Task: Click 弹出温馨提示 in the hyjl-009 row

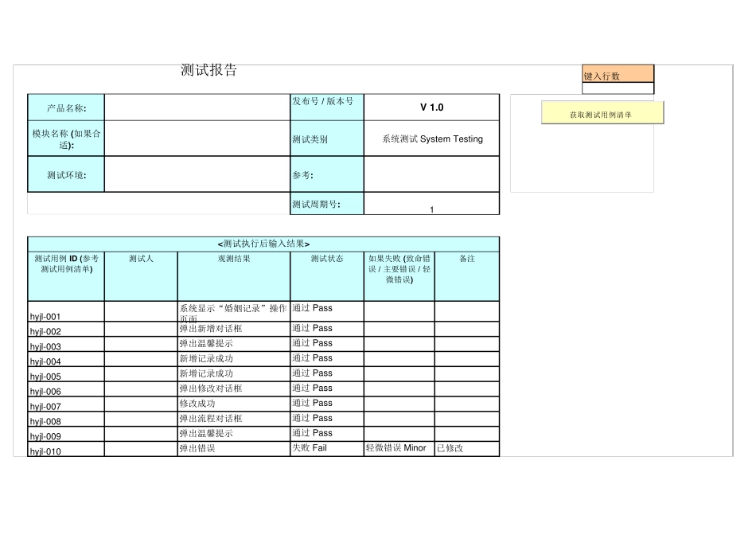Action: 234,434
